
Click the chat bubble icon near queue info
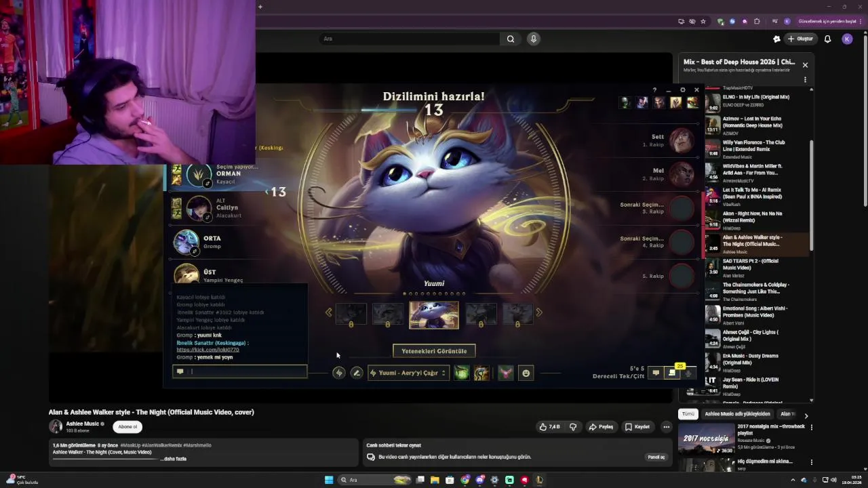[x=656, y=373]
